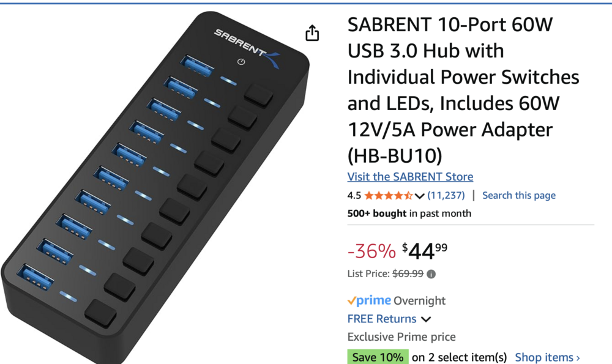Open the Visit the SABRENT Store link

click(x=410, y=177)
